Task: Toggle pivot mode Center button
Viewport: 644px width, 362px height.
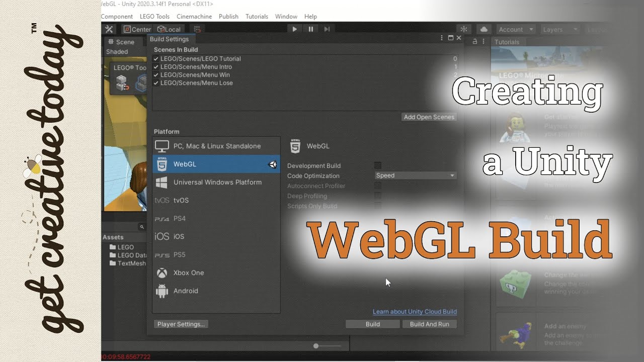Action: coord(137,29)
